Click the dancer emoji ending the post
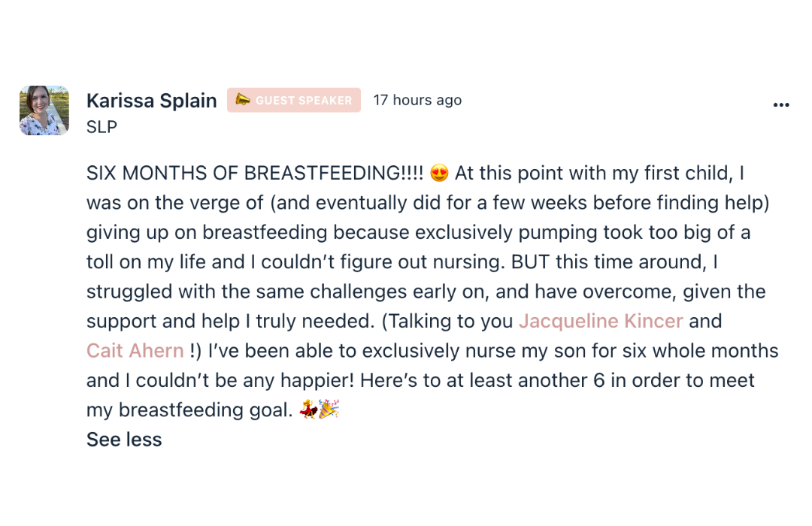The image size is (812, 526). 308,410
